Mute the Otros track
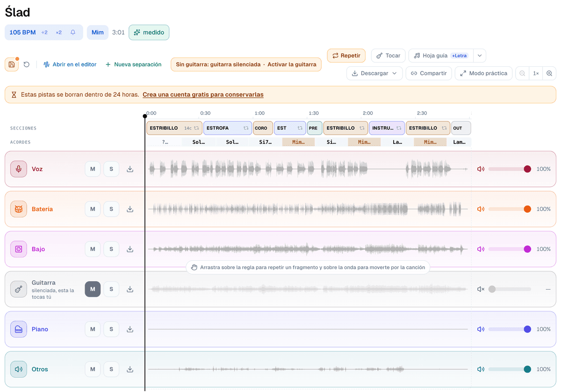 [x=93, y=369]
